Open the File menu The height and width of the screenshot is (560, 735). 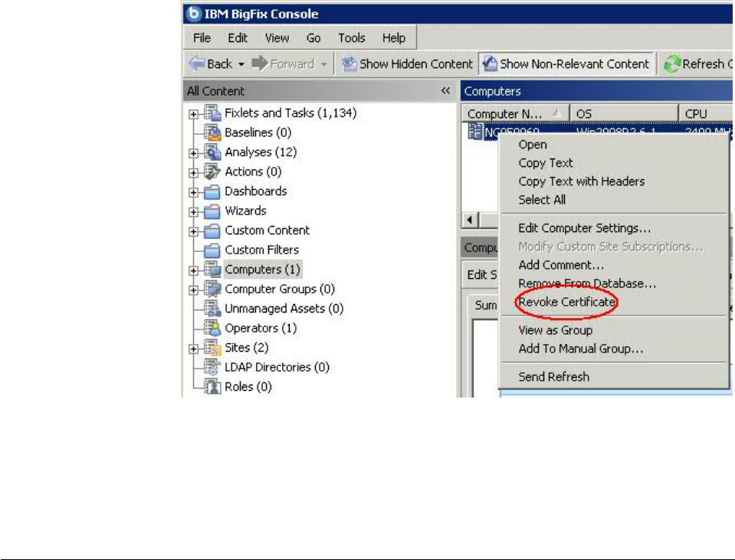202,38
